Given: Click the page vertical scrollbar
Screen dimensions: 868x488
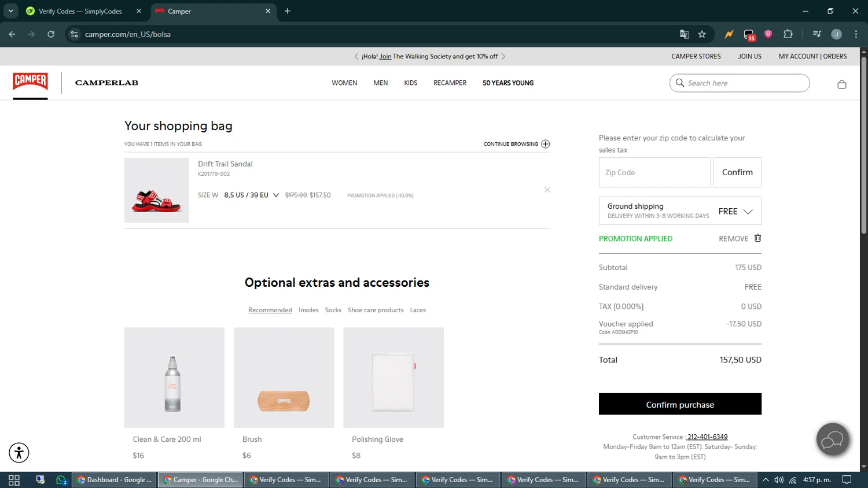Looking at the screenshot, I should click(863, 145).
